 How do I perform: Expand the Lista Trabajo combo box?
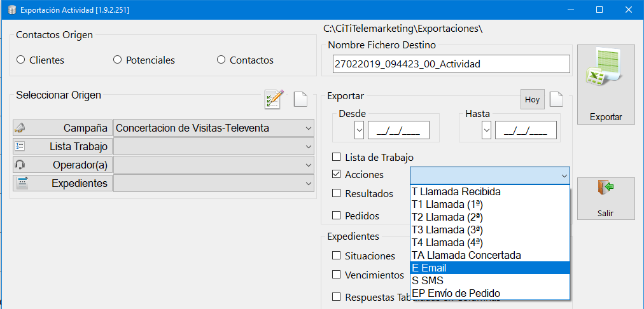point(214,146)
